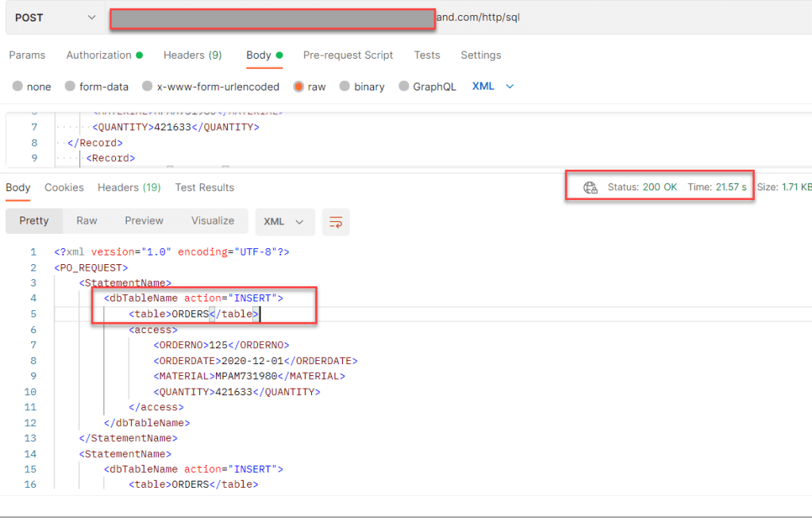Click the network globe icon near Status
Image resolution: width=812 pixels, height=518 pixels.
(590, 188)
